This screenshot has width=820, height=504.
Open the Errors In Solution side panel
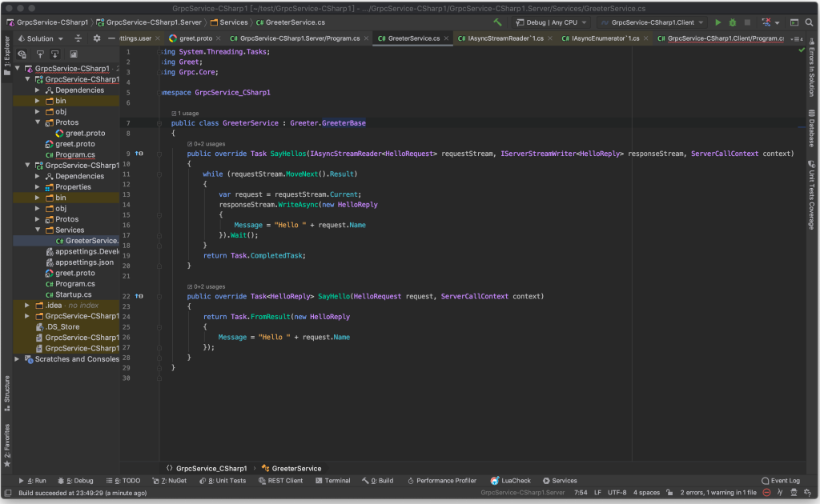point(812,68)
